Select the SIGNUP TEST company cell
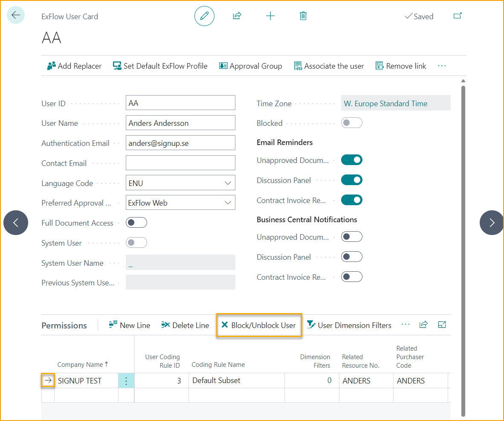Viewport: 504px width, 421px height. (x=86, y=381)
